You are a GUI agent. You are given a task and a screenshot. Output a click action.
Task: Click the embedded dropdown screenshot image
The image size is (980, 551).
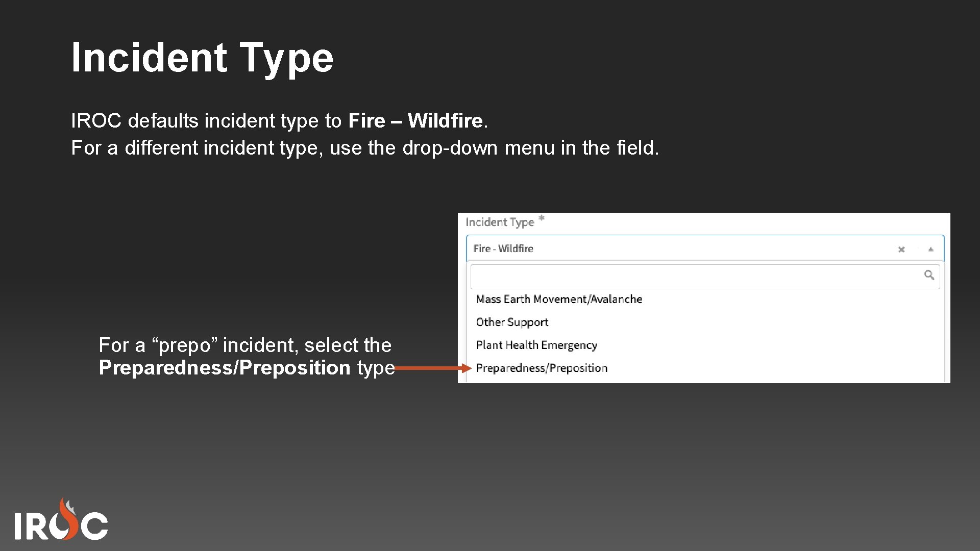(704, 296)
